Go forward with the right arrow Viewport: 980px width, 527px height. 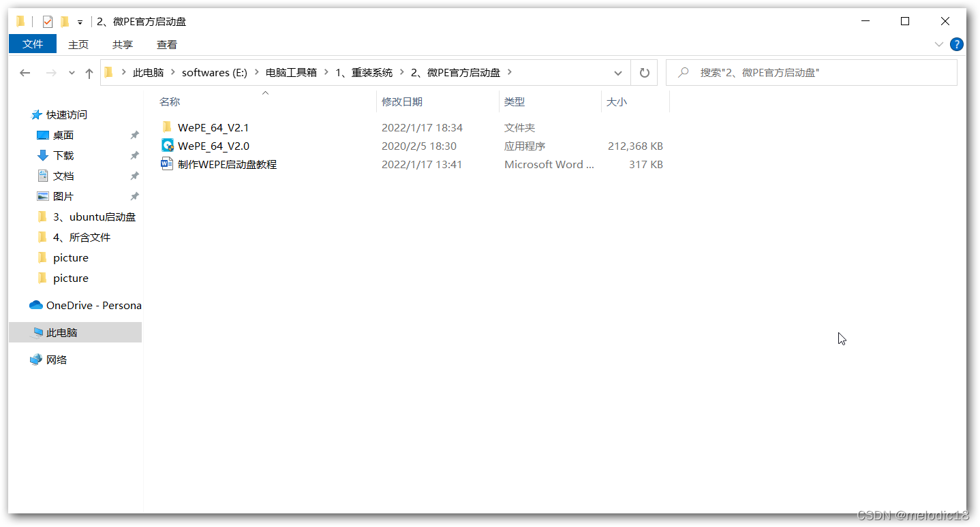point(51,73)
